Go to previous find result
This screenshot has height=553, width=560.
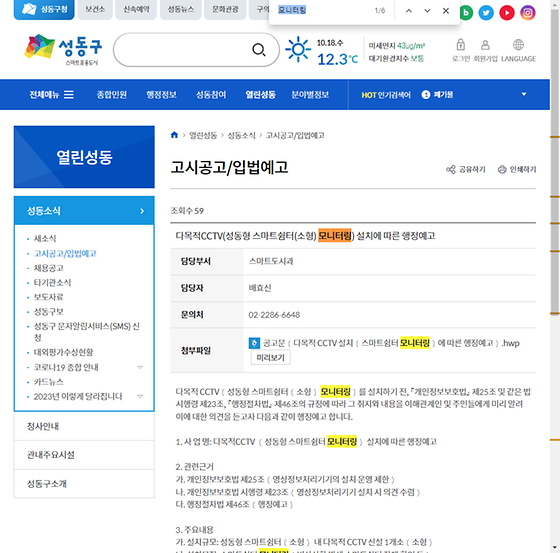click(x=409, y=11)
